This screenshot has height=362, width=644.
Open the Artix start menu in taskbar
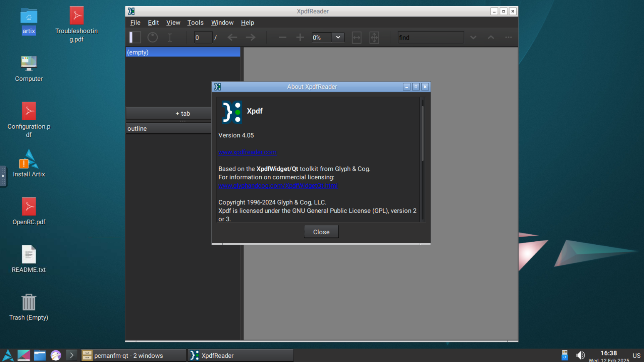tap(8, 355)
